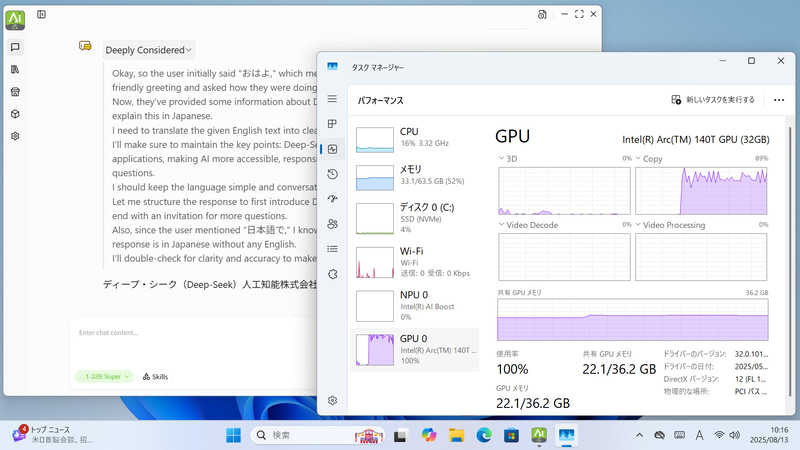
Task: Click touch keyboard icon in system tray
Action: click(x=679, y=435)
